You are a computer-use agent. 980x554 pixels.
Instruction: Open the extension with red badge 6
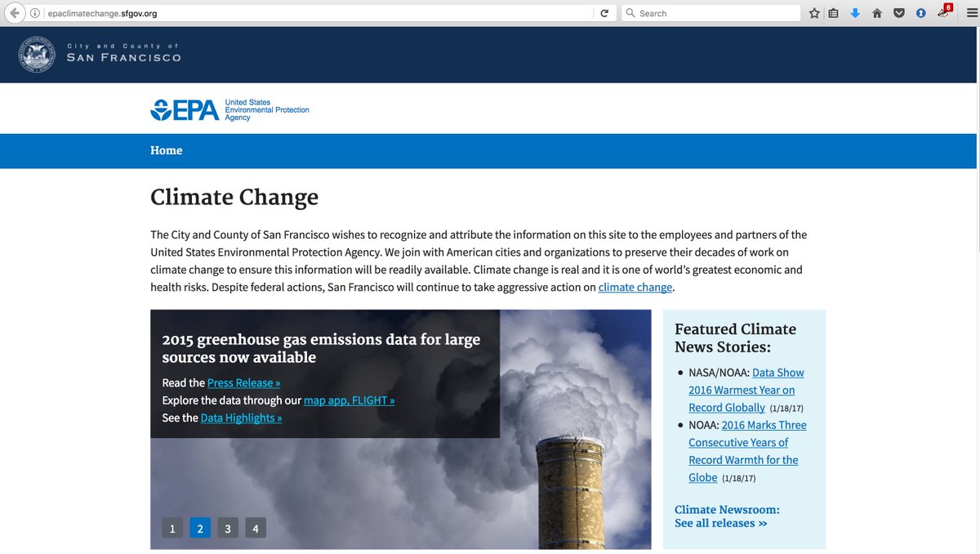[944, 11]
